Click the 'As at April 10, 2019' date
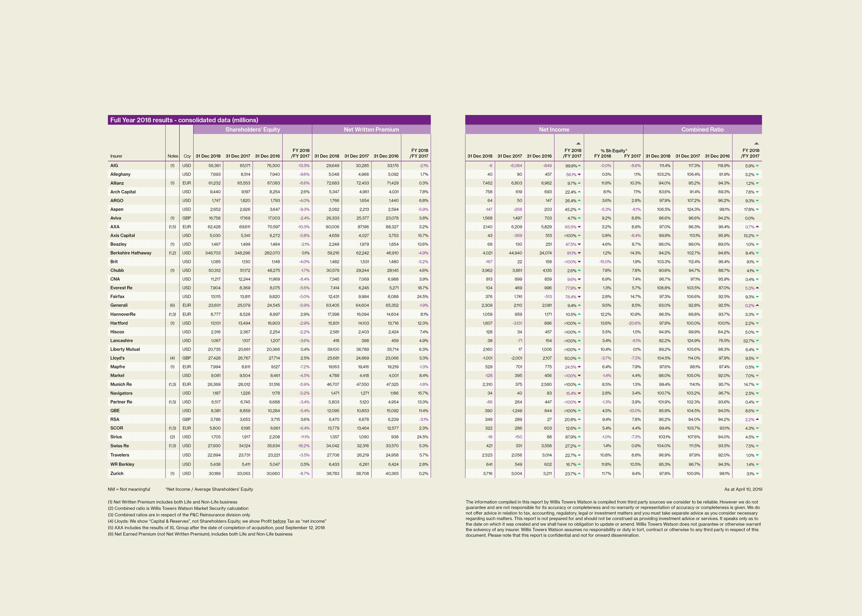Image resolution: width=862 pixels, height=616 pixels. coord(743,489)
